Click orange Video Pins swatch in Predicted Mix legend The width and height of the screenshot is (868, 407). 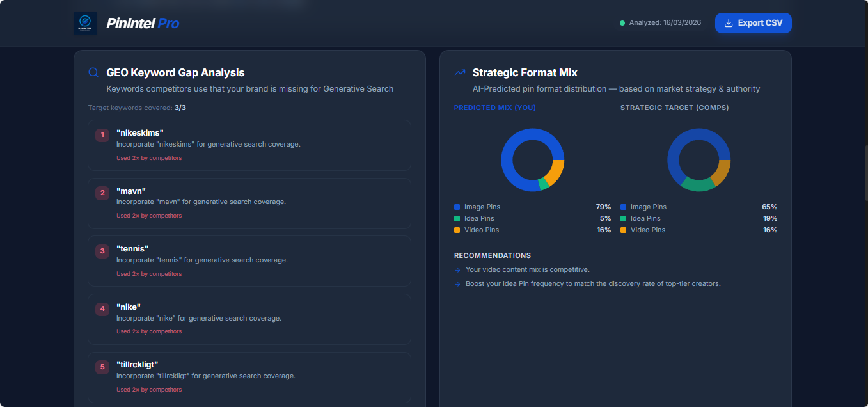[457, 230]
